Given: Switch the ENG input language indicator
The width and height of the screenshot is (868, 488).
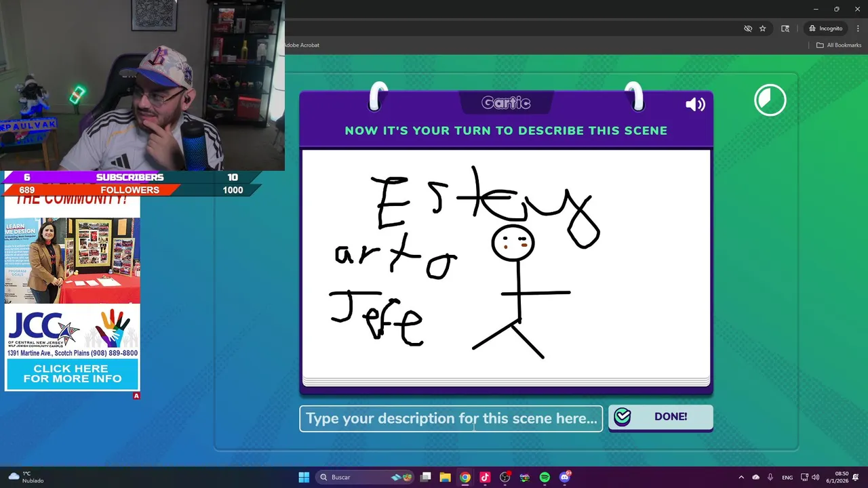Looking at the screenshot, I should tap(787, 477).
